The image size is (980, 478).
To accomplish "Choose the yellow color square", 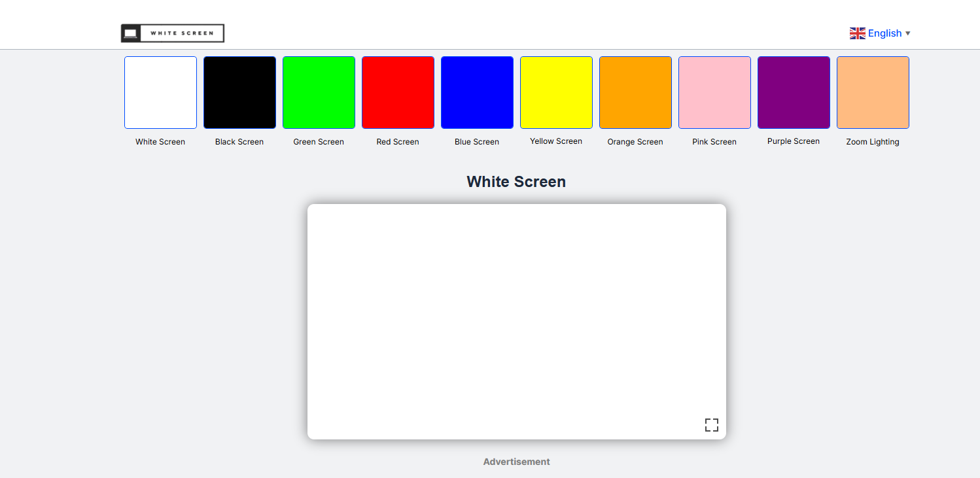I will pyautogui.click(x=556, y=92).
